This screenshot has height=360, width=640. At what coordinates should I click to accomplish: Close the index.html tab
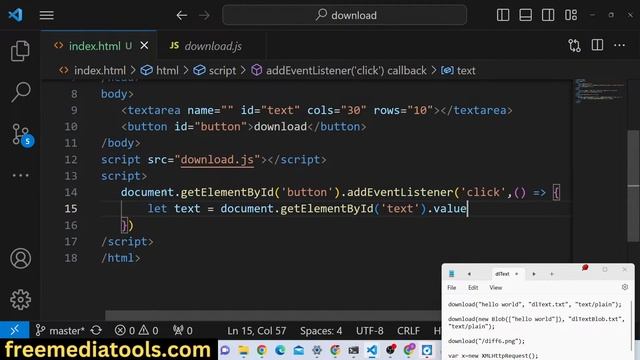pyautogui.click(x=144, y=46)
